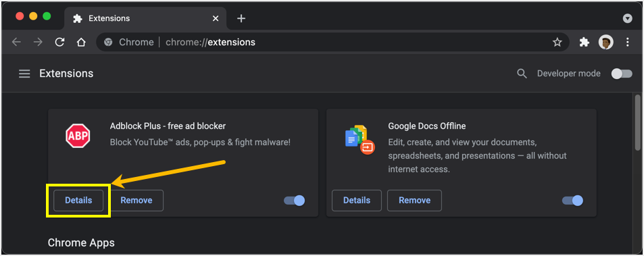
Task: Open the tab search dropdown arrow
Action: [x=627, y=18]
